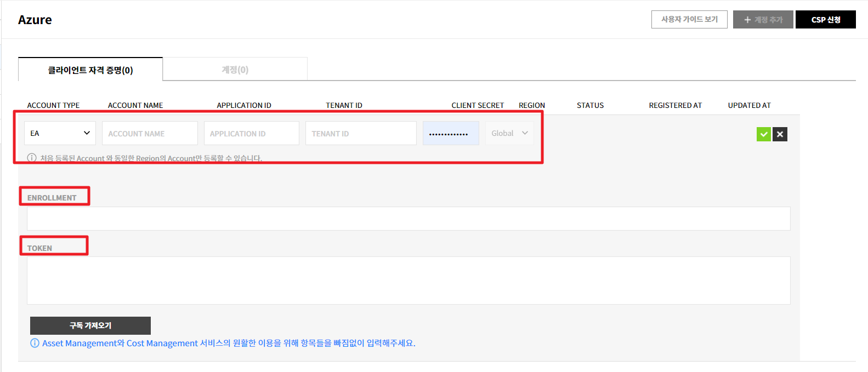Click the ENROLLMENT input box
This screenshot has height=372, width=868.
[409, 219]
